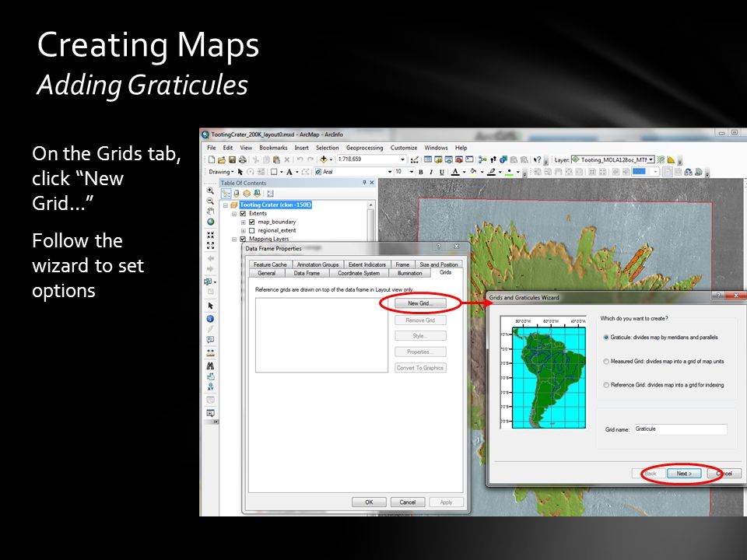This screenshot has width=747, height=560.
Task: Click the Grid name input field
Action: 680,429
